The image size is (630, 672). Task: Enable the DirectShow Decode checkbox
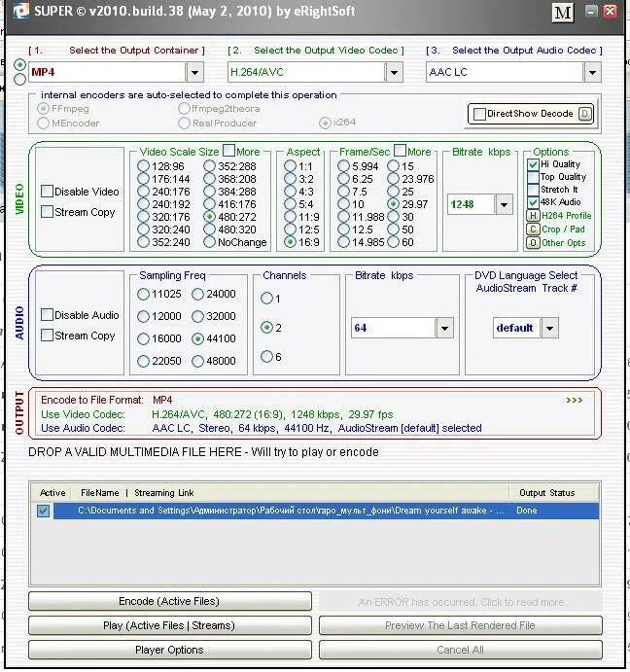[479, 114]
